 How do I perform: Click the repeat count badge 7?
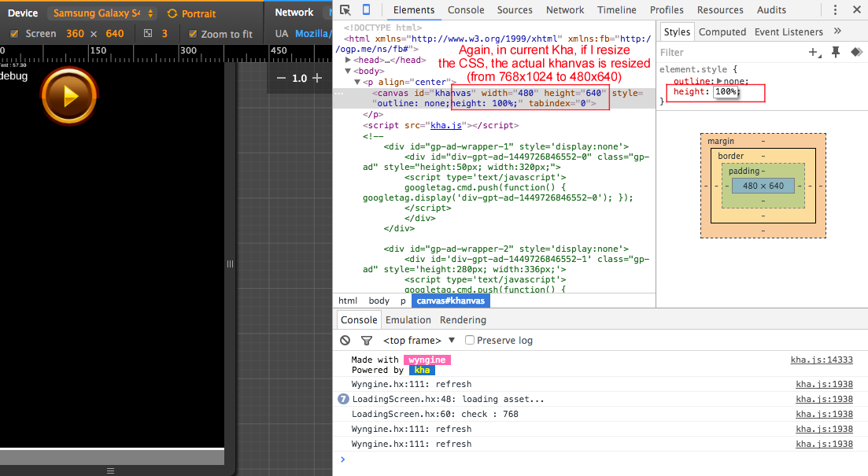343,399
